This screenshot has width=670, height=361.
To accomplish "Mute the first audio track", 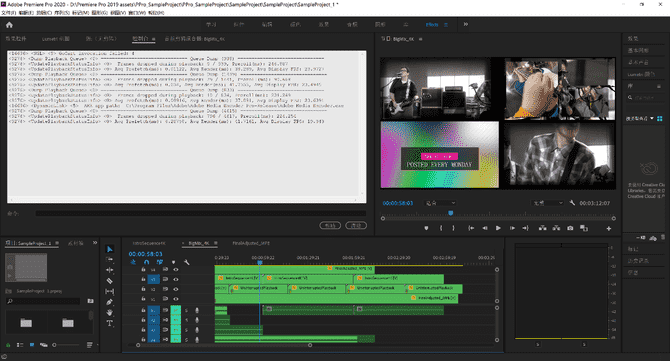I will 176,310.
